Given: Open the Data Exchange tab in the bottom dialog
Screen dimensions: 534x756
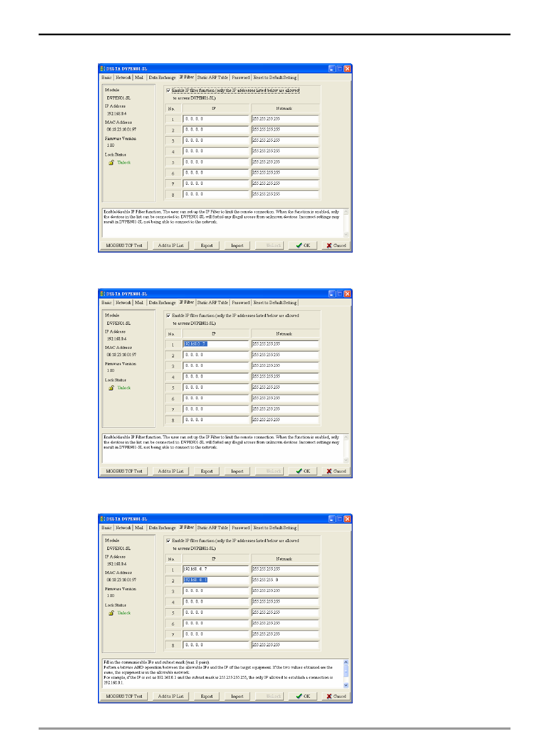Looking at the screenshot, I should coord(162,528).
